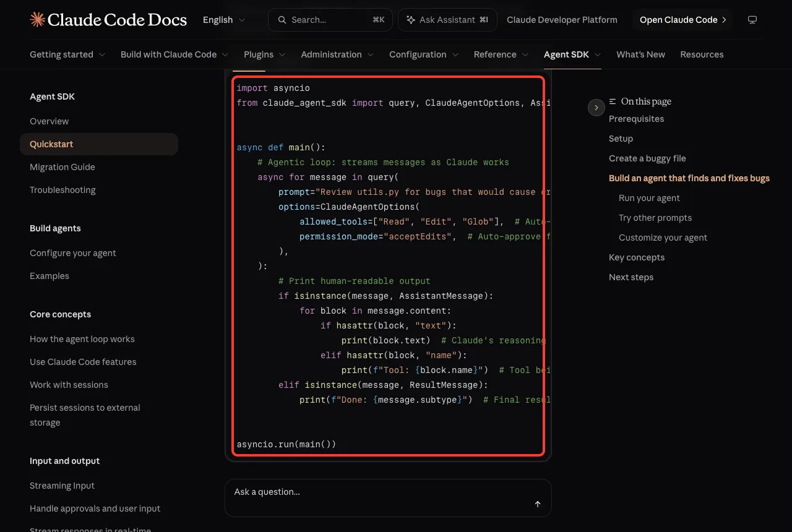792x532 pixels.
Task: Click the sparkle icon beside Ask Assistant
Action: 411,20
